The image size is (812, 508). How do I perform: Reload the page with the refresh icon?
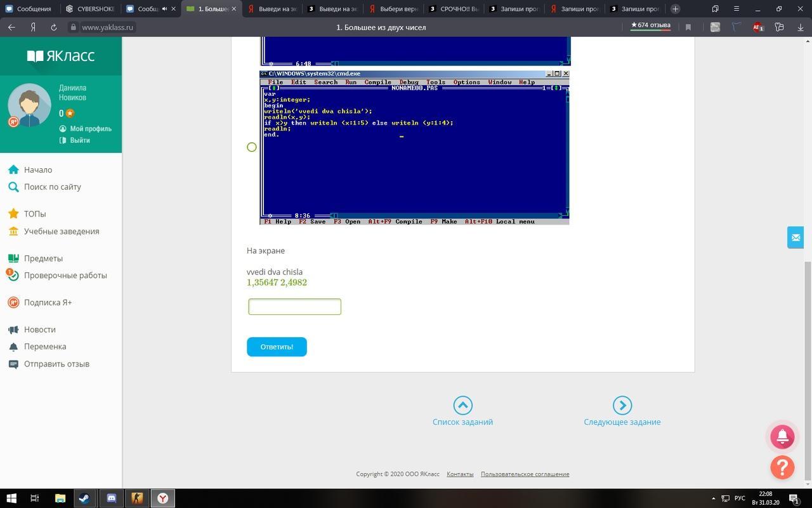54,27
